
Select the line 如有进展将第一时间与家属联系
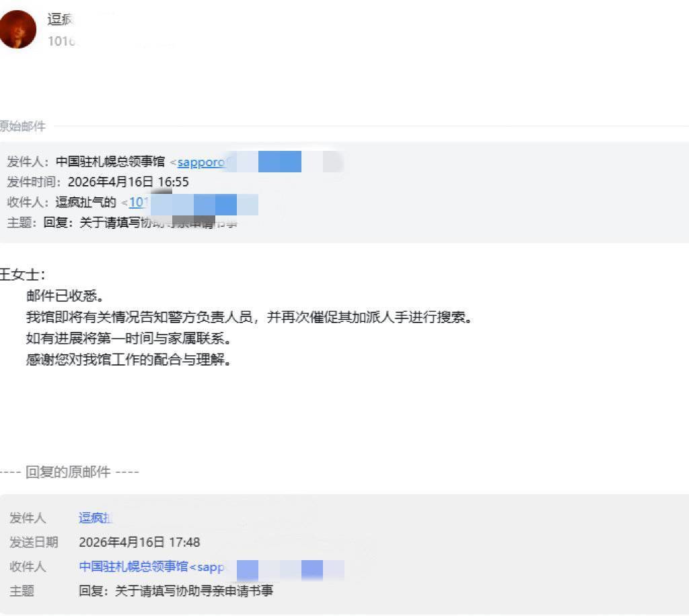pos(129,338)
